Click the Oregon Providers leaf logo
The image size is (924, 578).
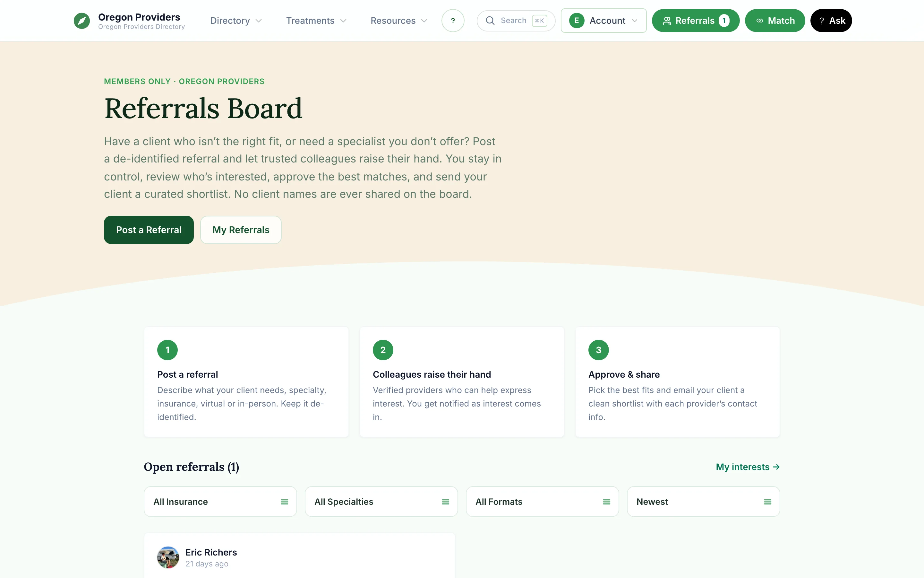(82, 21)
